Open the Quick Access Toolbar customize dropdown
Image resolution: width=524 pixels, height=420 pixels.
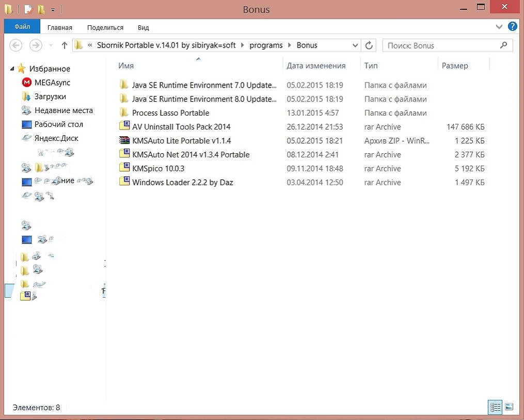(x=53, y=10)
